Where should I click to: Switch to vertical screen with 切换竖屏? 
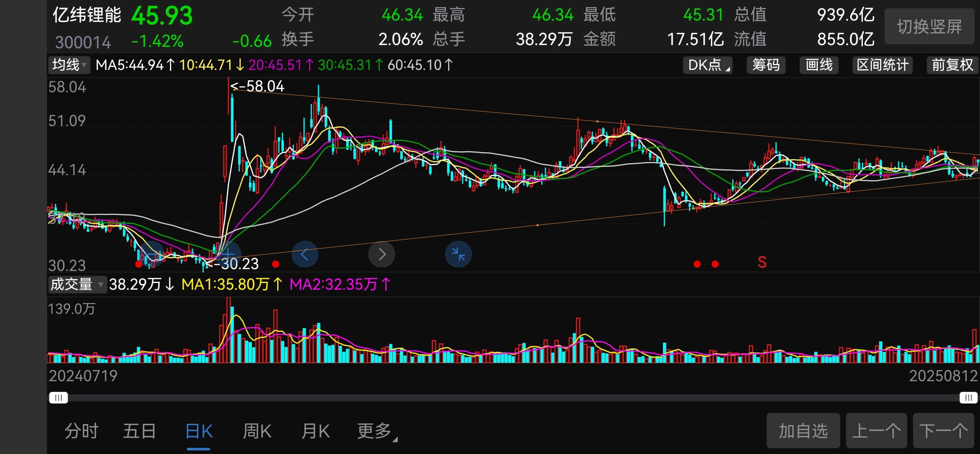point(930,27)
